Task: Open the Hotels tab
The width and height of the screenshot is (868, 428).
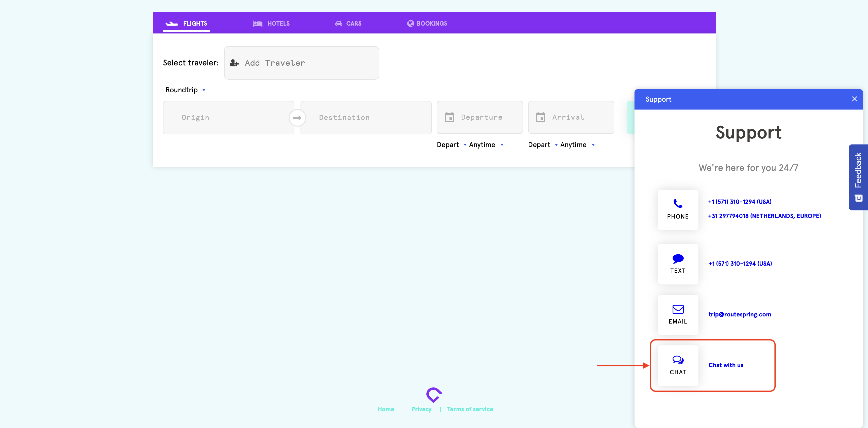Action: click(x=271, y=23)
